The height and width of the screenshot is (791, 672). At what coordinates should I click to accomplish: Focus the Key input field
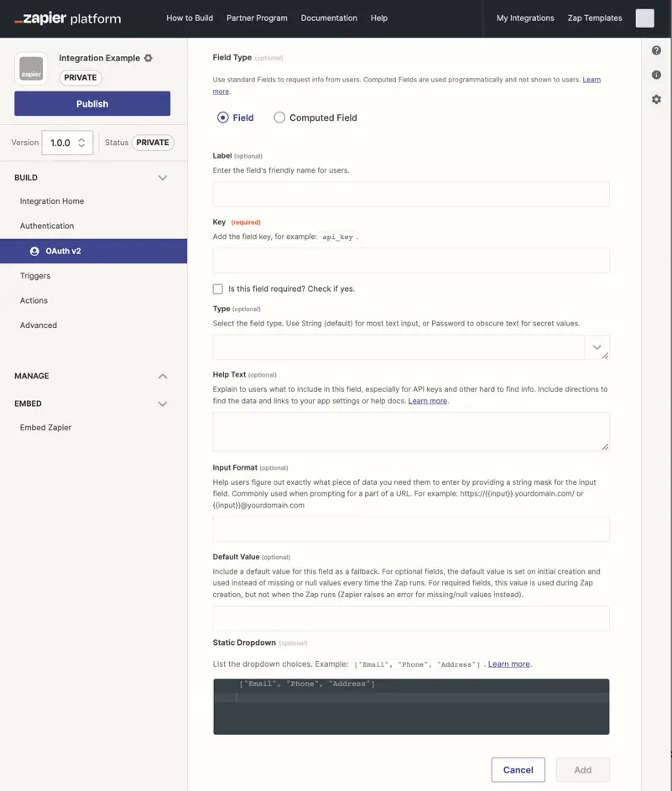point(411,260)
